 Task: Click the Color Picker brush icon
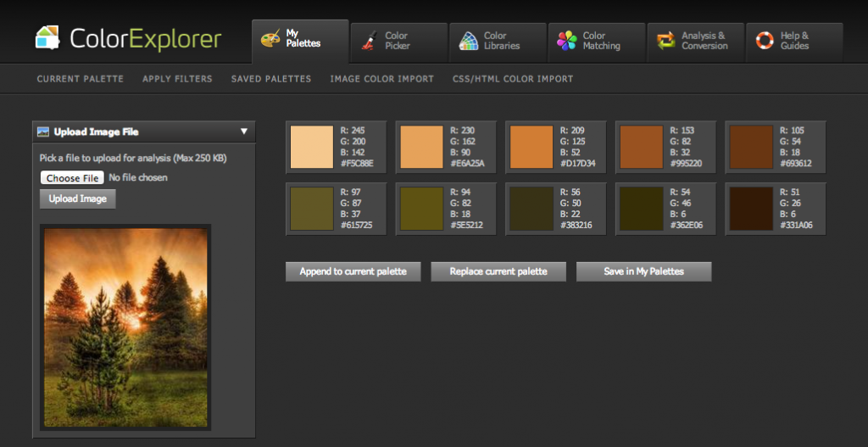(x=369, y=41)
